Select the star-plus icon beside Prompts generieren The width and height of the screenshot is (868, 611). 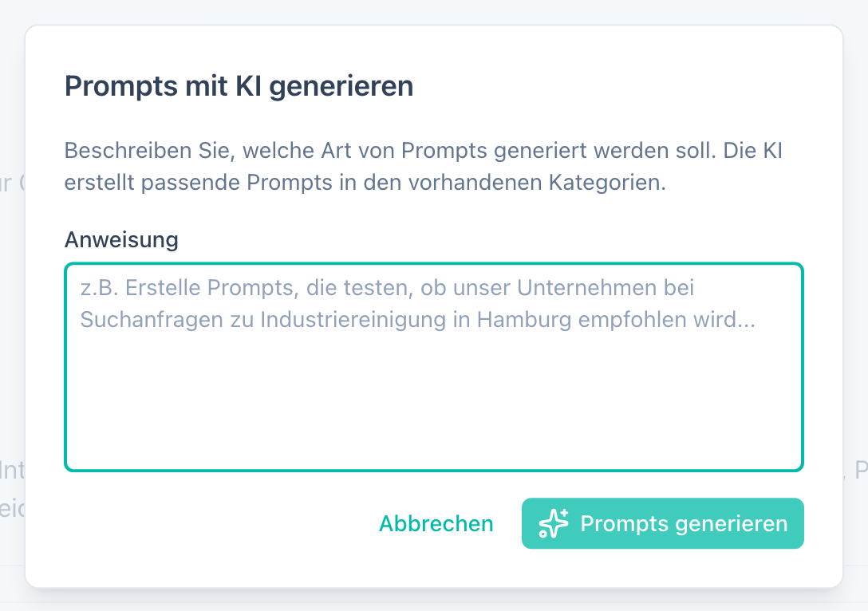pos(554,523)
